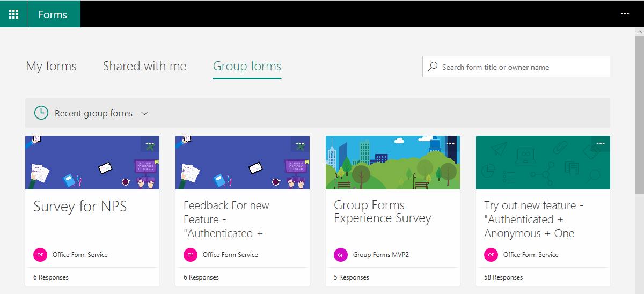Click the top-right header ellipsis menu

pyautogui.click(x=625, y=14)
